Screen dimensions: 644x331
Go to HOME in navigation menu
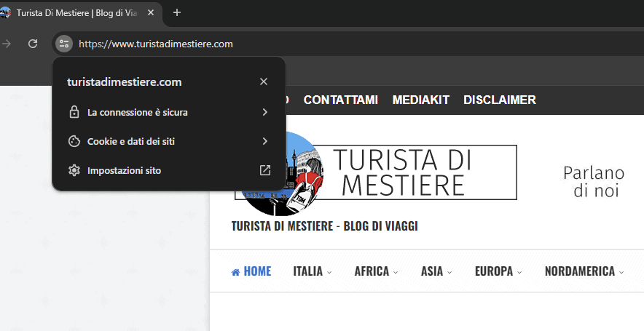tap(251, 271)
